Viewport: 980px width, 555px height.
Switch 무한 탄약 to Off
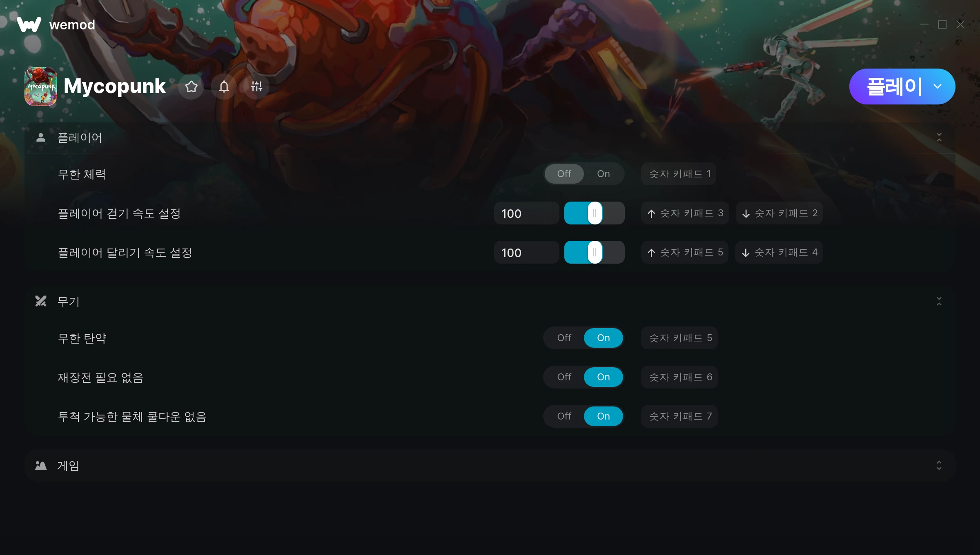tap(564, 338)
